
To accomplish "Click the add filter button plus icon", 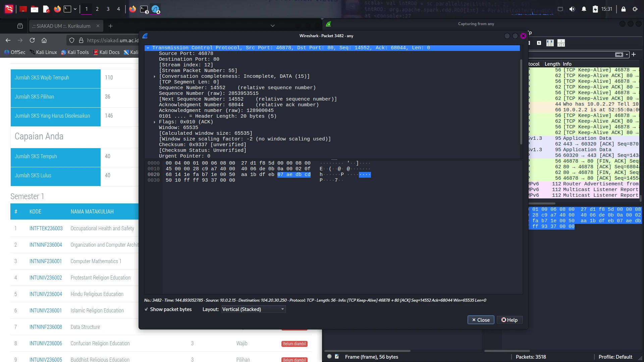I will click(634, 54).
